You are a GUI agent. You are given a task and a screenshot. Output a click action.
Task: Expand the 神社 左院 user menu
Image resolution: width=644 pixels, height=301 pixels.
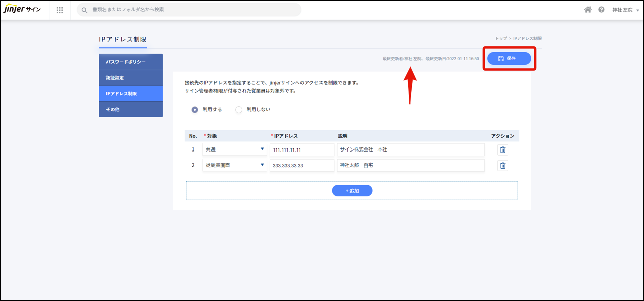[625, 10]
